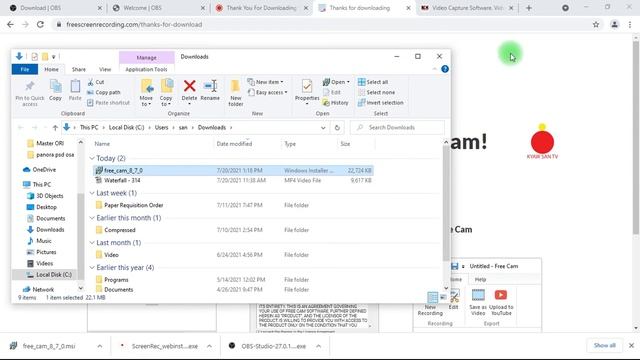Bookmark this page with star icon

coord(596,24)
